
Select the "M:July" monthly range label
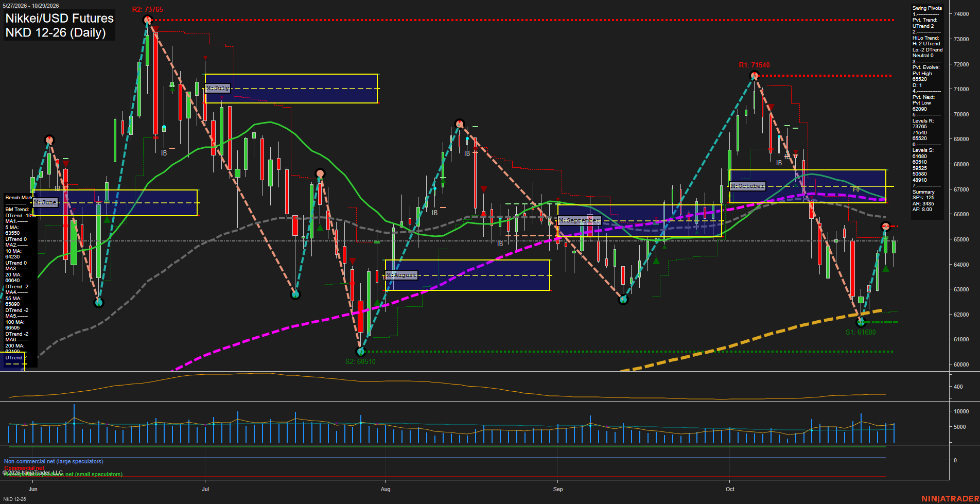[x=217, y=89]
